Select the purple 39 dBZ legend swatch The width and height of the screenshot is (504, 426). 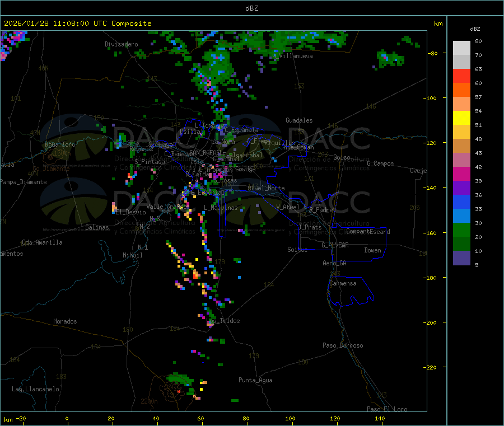click(x=461, y=188)
